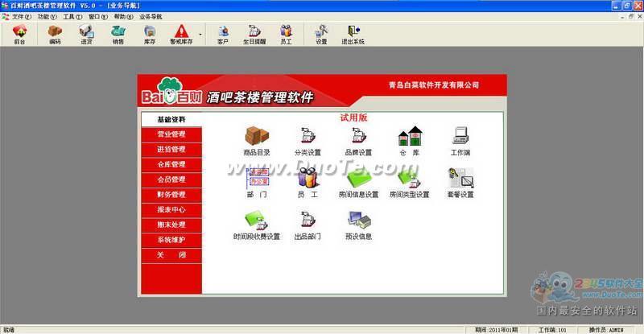Open 分类设置 category settings icon
This screenshot has height=334, width=644.
tap(308, 141)
